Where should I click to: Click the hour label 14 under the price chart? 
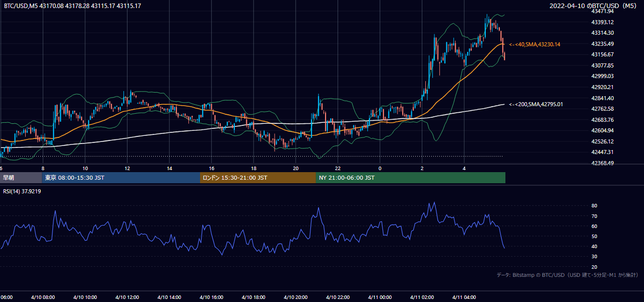click(x=169, y=169)
